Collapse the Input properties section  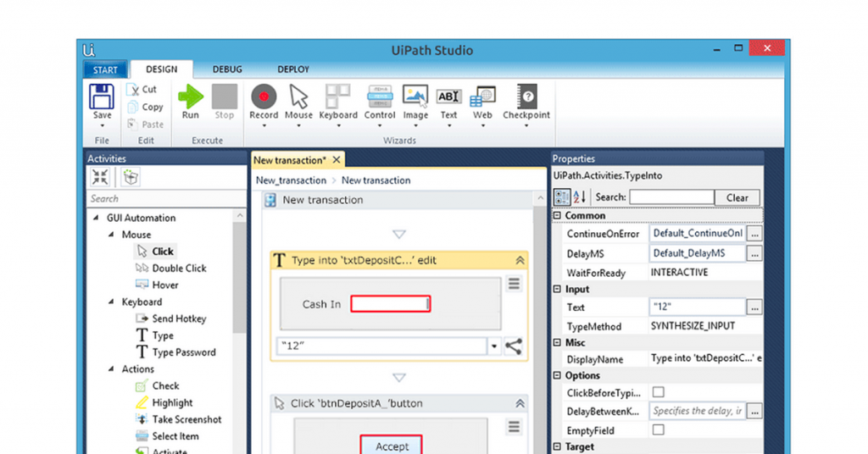point(558,289)
